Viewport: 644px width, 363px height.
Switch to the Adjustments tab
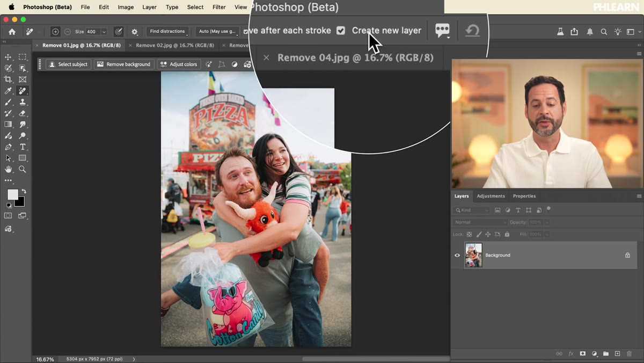click(491, 196)
